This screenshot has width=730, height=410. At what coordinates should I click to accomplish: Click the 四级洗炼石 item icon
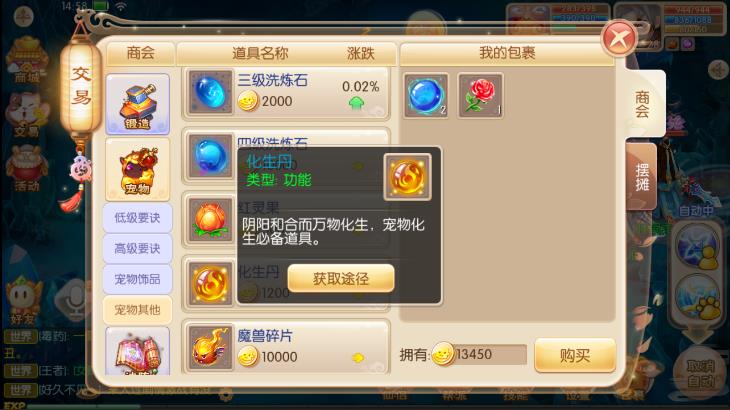coord(210,156)
